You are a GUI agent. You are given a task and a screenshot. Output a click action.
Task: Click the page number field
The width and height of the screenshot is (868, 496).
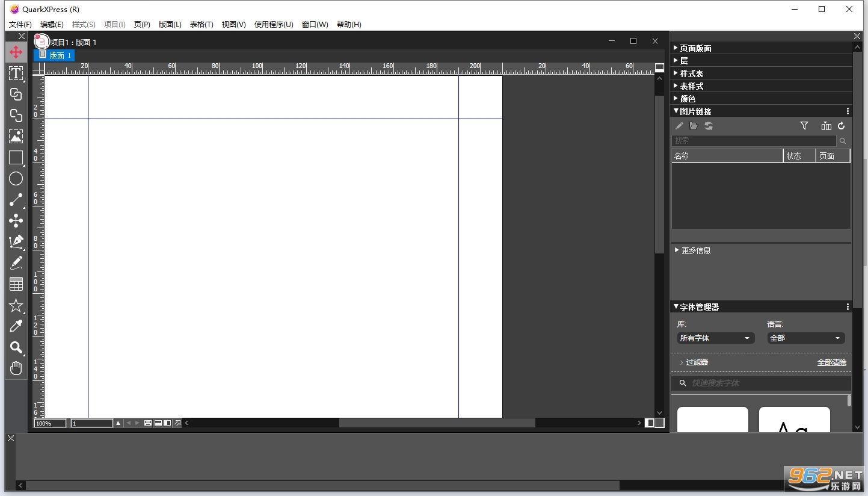(x=92, y=424)
